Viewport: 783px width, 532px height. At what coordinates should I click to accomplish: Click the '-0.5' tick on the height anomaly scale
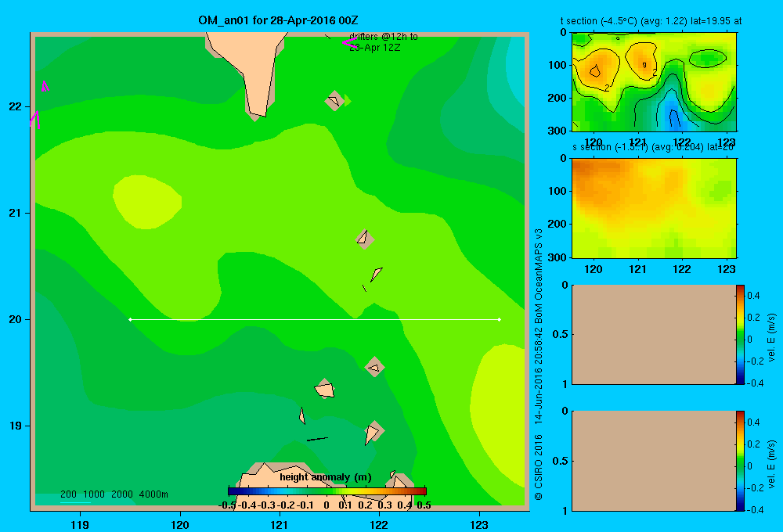point(227,505)
